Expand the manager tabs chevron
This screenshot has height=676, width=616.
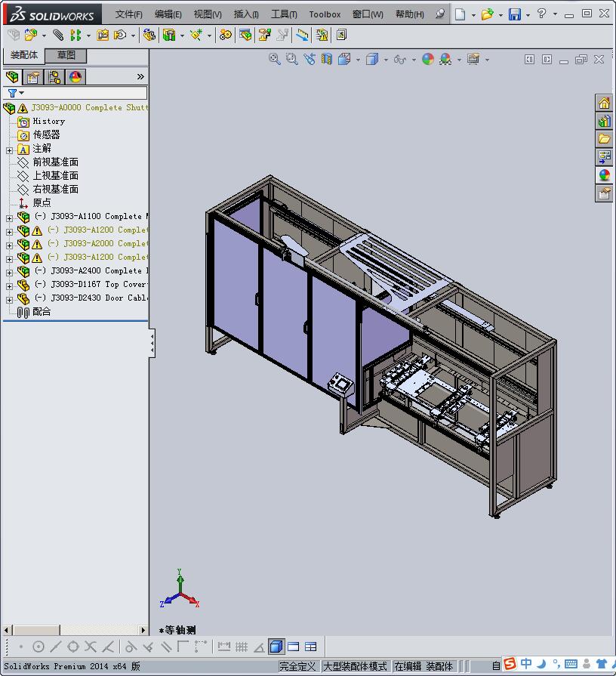click(x=140, y=76)
